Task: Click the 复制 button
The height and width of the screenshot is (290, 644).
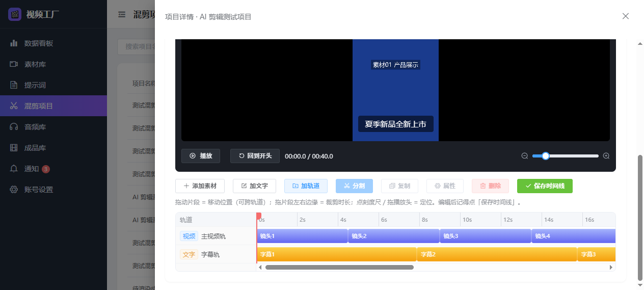Action: [x=399, y=186]
